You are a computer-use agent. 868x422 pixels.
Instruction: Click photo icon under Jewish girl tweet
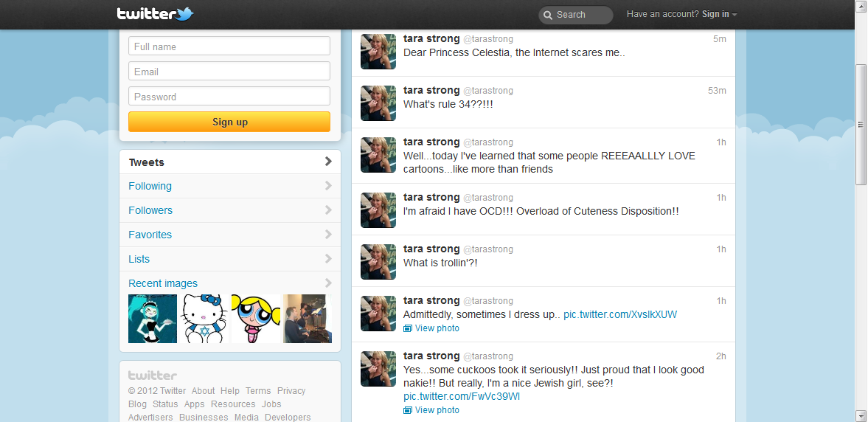click(x=408, y=410)
